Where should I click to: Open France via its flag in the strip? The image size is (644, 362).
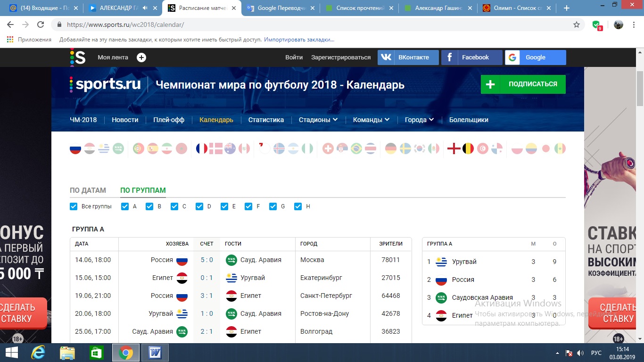(202, 149)
